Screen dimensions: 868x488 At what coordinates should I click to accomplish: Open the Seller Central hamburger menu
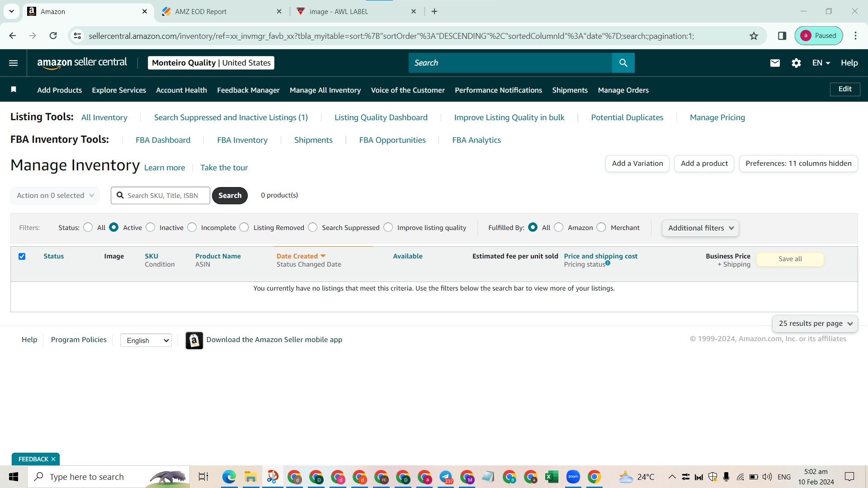point(14,63)
